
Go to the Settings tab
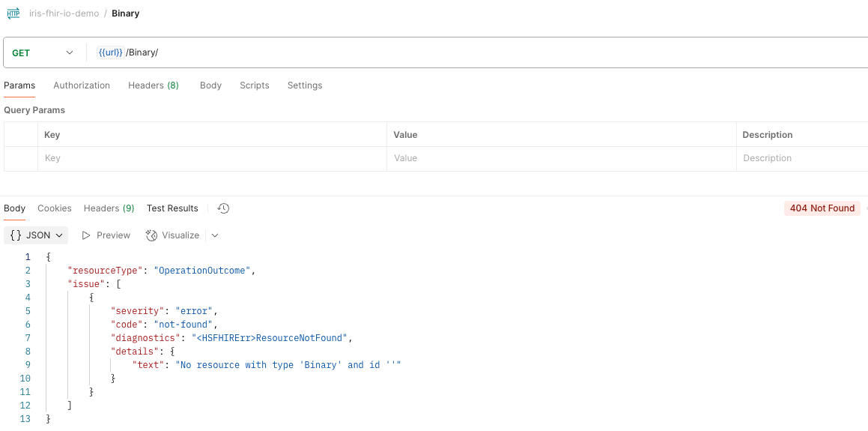[305, 85]
